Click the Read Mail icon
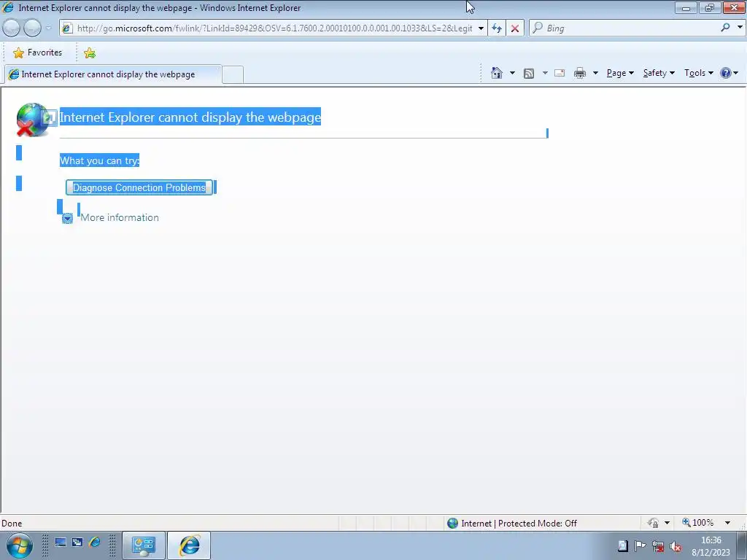 [x=560, y=73]
